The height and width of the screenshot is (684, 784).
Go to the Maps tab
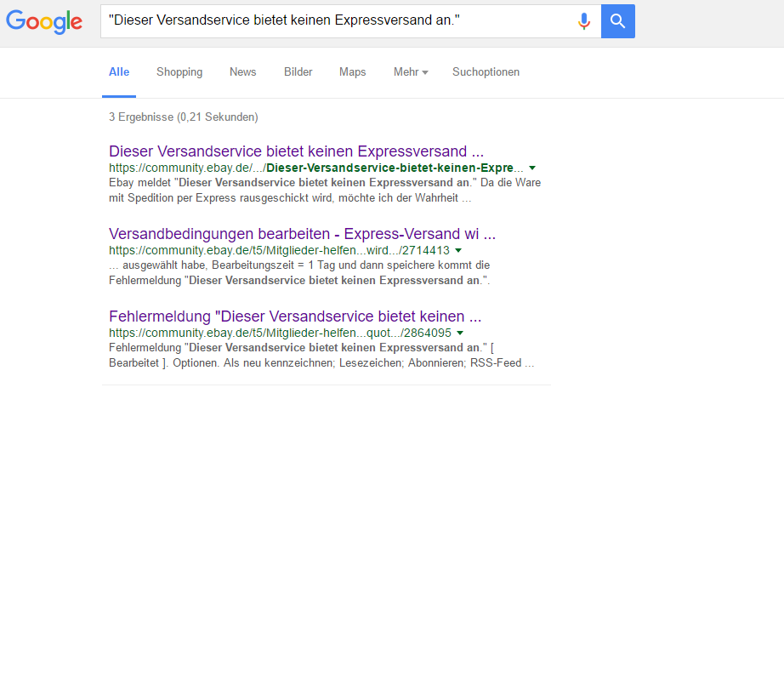point(352,72)
